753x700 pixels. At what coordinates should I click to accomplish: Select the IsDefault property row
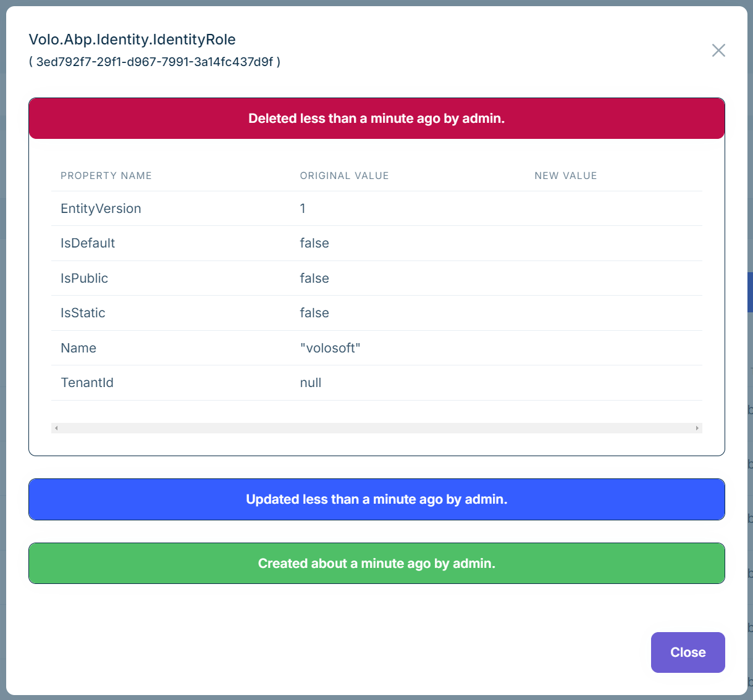pyautogui.click(x=88, y=243)
